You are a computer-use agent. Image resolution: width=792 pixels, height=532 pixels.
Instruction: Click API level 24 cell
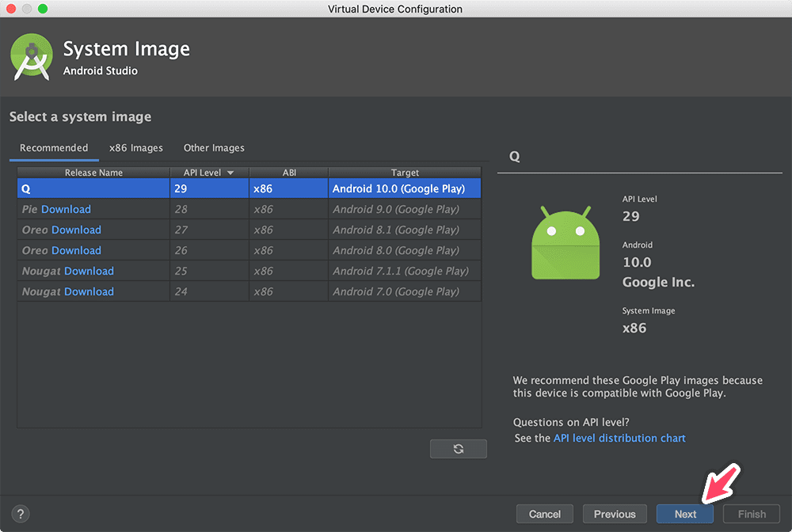210,292
